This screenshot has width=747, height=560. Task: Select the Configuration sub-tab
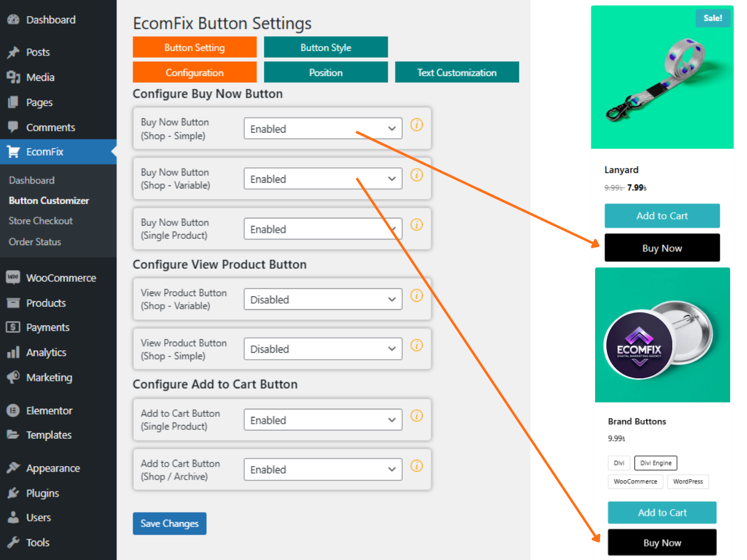tap(195, 72)
